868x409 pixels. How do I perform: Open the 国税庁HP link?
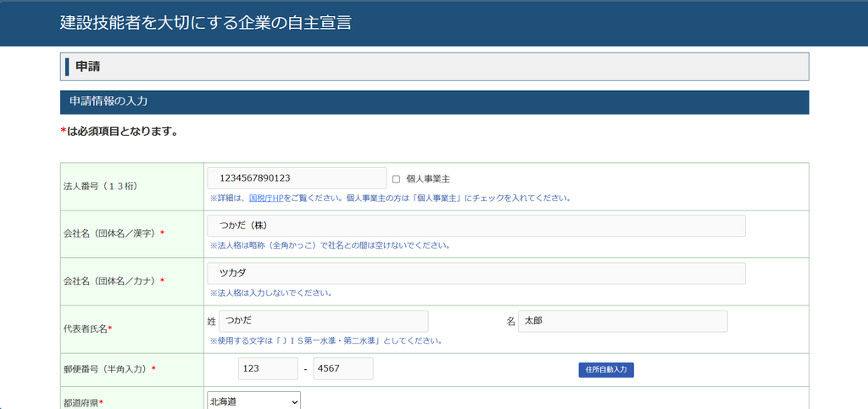(266, 198)
